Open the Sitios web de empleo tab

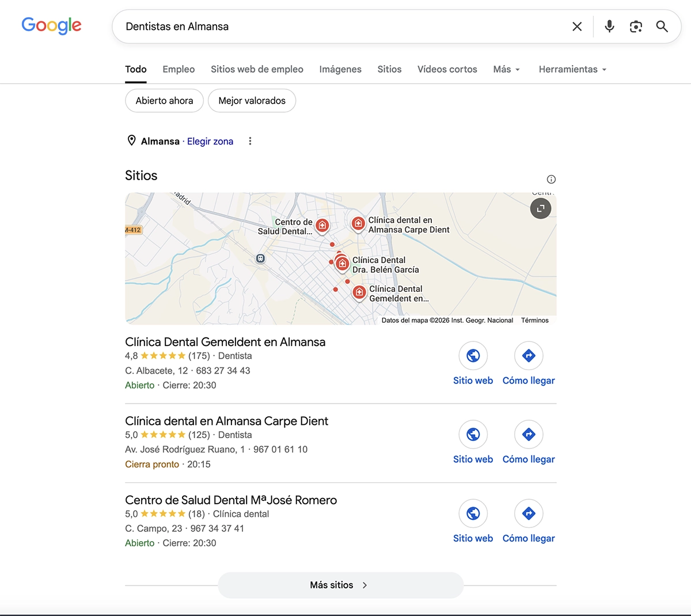[257, 69]
